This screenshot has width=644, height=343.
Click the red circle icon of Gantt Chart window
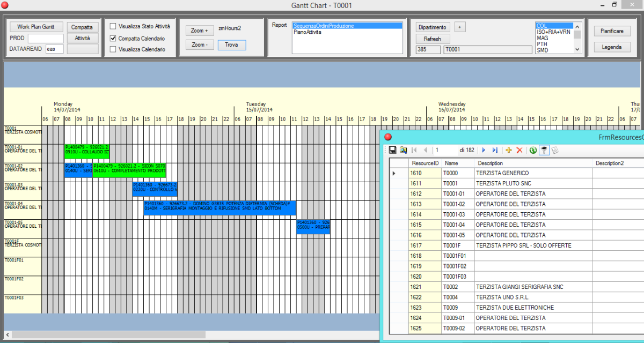5,5
